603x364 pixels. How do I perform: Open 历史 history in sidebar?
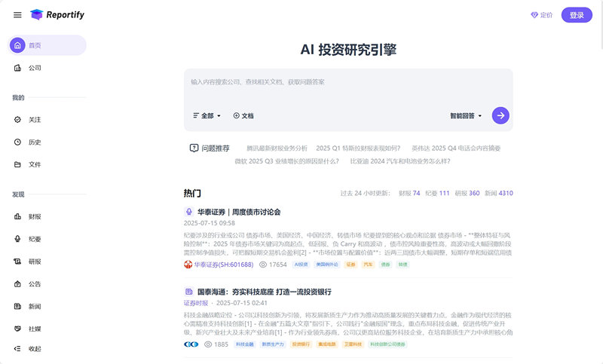coord(35,142)
